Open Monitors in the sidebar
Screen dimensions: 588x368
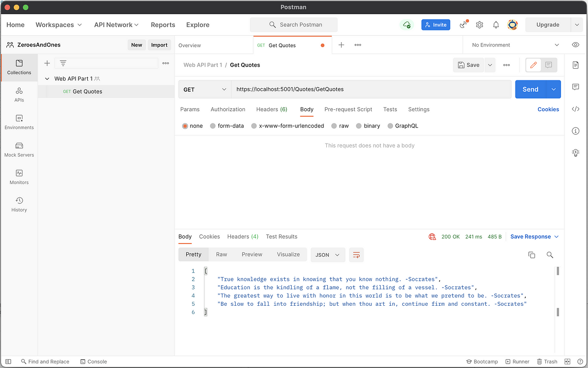point(19,177)
